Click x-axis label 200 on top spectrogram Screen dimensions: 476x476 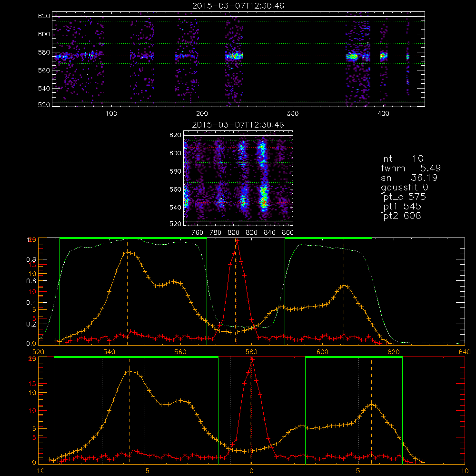click(202, 114)
